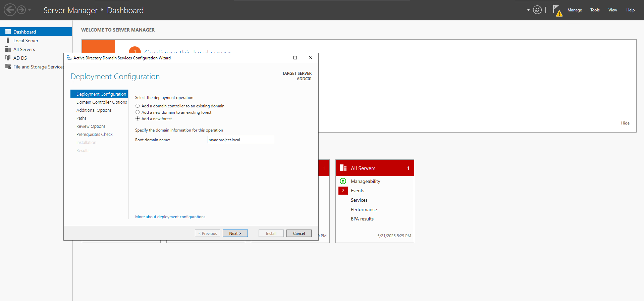The image size is (644, 301).
Task: Minimize the AD DS Configuration Wizard window
Action: coord(280,58)
